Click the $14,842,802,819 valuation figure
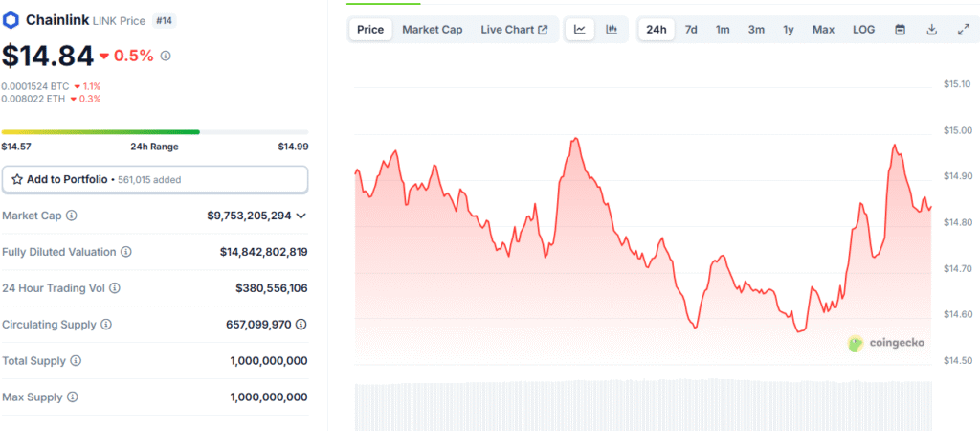 click(x=264, y=252)
